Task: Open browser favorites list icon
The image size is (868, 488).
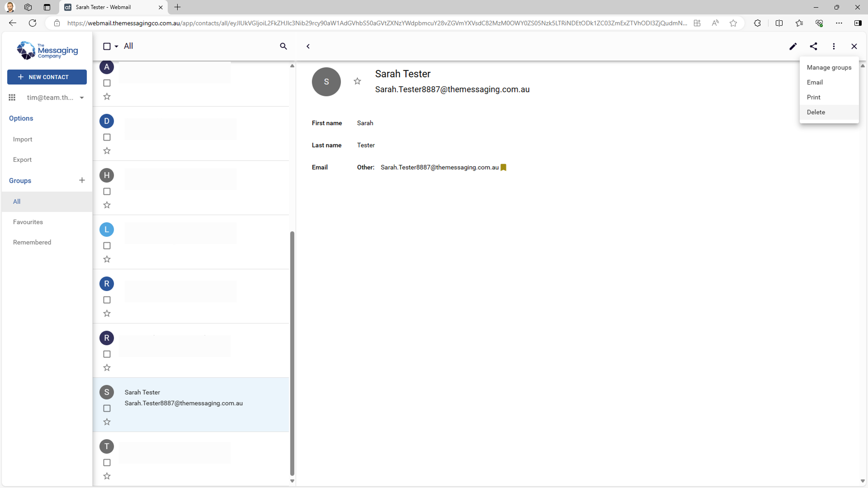Action: [x=799, y=23]
